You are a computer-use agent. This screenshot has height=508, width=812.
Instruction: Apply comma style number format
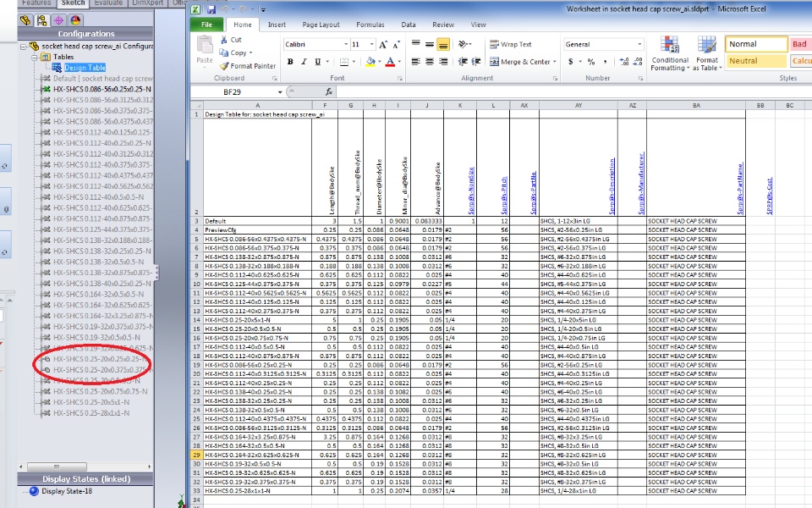tap(605, 62)
